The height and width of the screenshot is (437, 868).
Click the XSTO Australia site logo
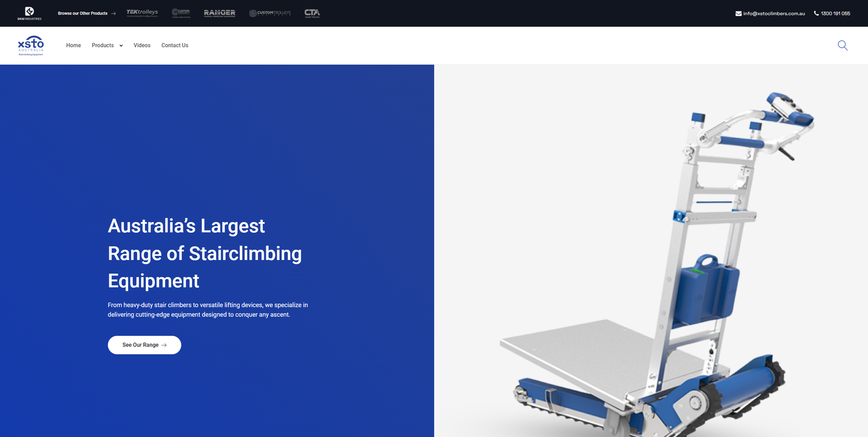pos(31,46)
